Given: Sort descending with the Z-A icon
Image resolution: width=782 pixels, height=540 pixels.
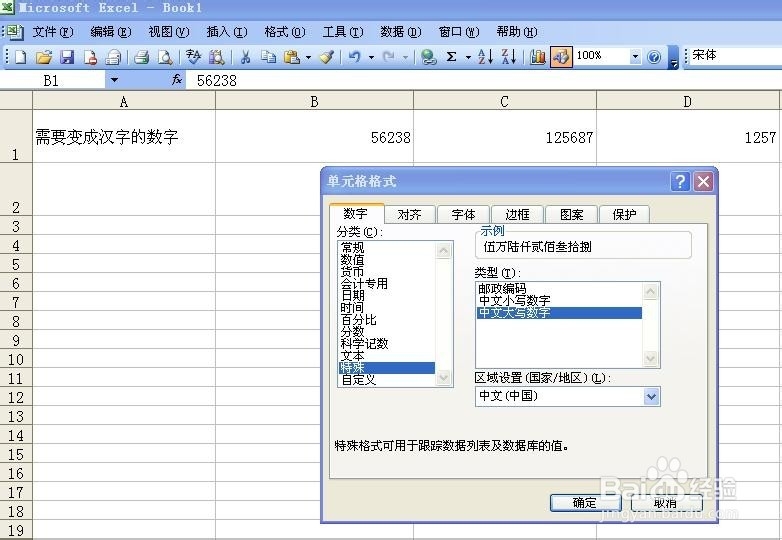Looking at the screenshot, I should point(509,57).
